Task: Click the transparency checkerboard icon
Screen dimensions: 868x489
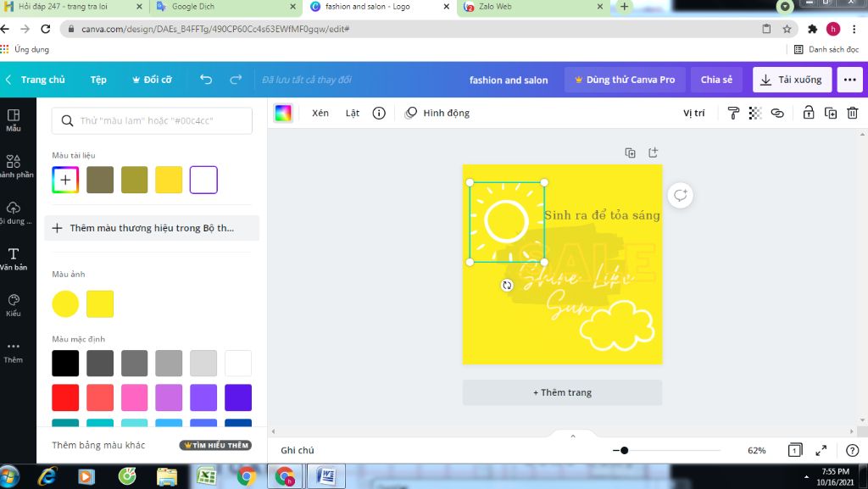Action: pos(755,113)
